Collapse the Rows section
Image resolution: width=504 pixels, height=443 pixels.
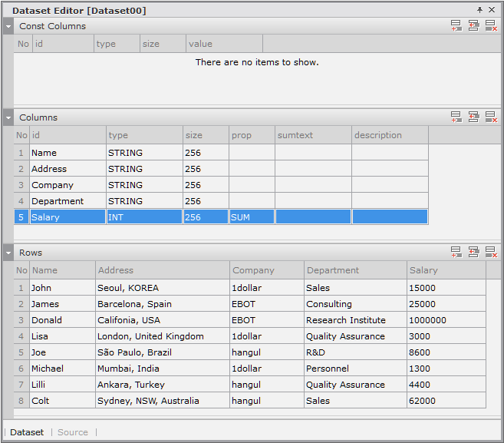[8, 253]
